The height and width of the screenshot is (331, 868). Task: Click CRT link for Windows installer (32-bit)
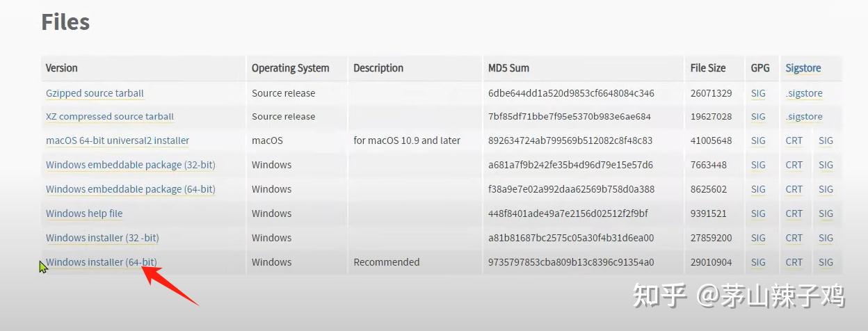pyautogui.click(x=794, y=238)
